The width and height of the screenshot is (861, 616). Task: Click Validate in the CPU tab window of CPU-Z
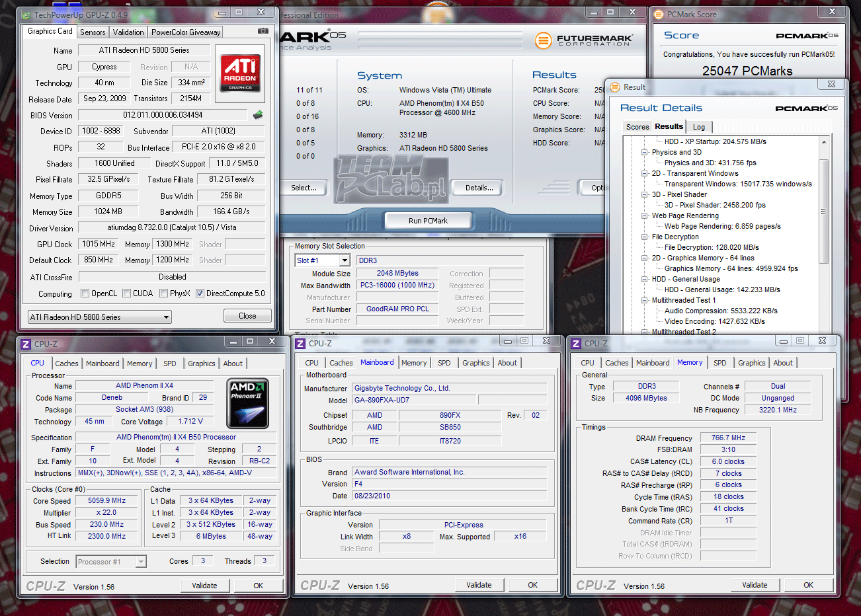click(204, 586)
